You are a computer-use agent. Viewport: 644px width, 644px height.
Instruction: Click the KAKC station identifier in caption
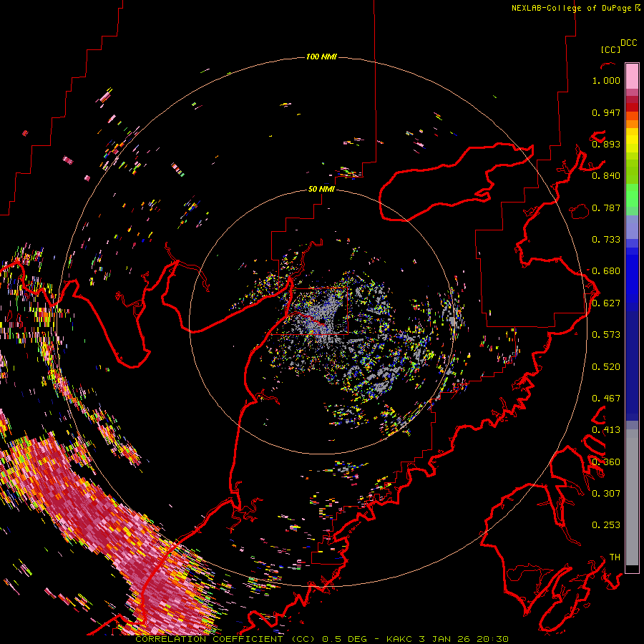[399, 639]
